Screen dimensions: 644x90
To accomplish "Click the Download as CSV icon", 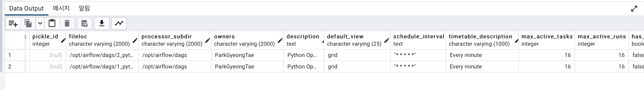I will click(x=102, y=23).
